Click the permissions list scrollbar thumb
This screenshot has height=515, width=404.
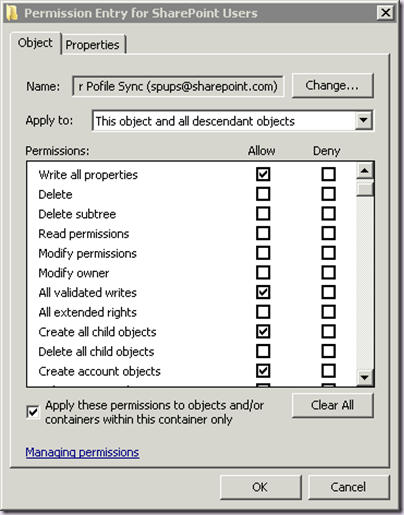click(365, 189)
